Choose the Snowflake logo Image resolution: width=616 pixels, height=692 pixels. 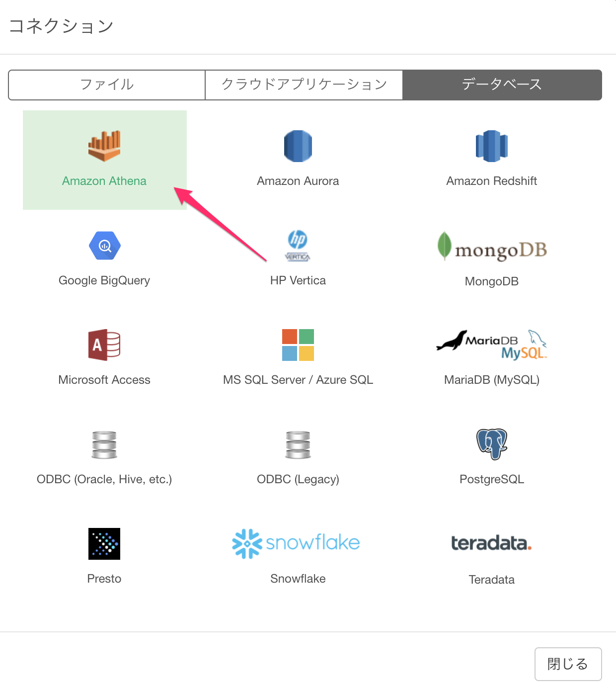(x=296, y=543)
